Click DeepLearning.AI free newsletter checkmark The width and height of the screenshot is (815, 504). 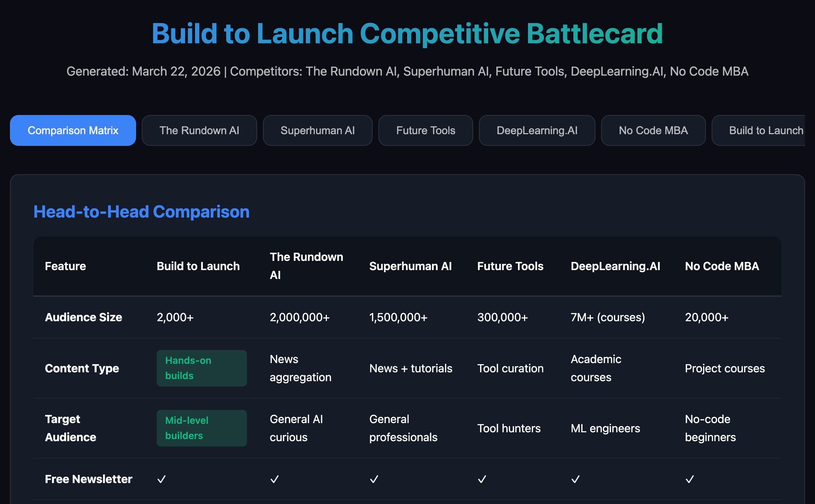[x=576, y=479]
